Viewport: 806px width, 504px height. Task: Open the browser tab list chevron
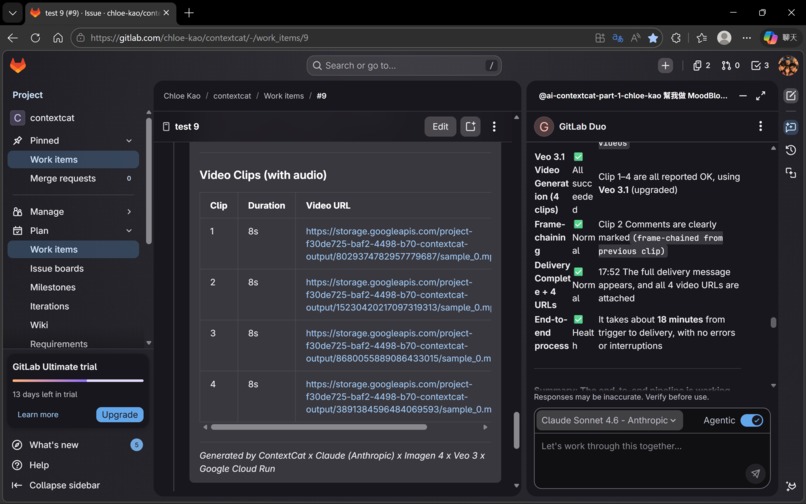pos(13,13)
